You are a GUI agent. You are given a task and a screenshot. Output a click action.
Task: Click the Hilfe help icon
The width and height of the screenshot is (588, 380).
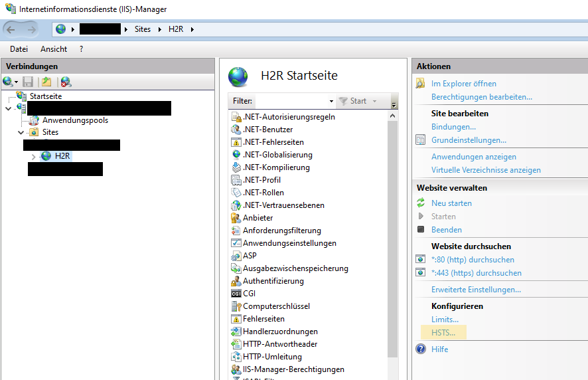420,349
